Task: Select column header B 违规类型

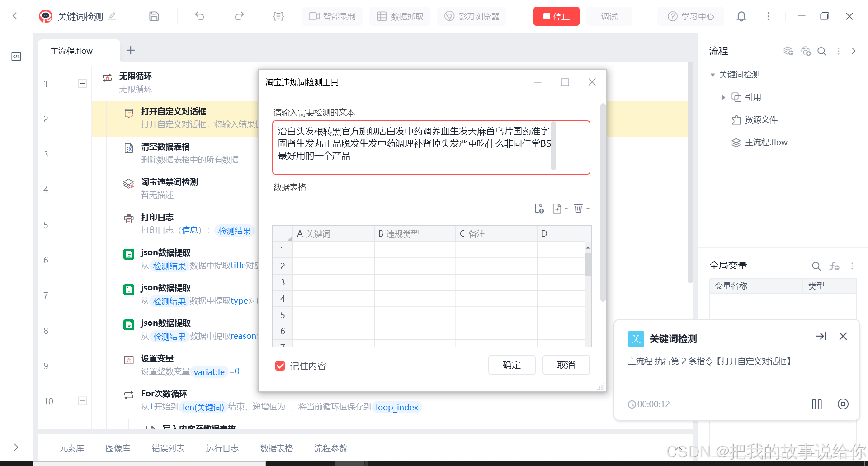Action: (415, 233)
